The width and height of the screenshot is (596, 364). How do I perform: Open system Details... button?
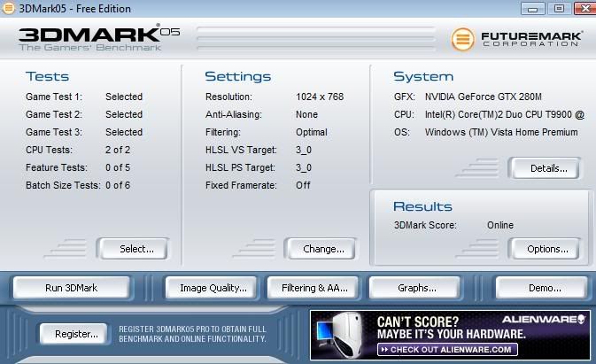(x=545, y=168)
